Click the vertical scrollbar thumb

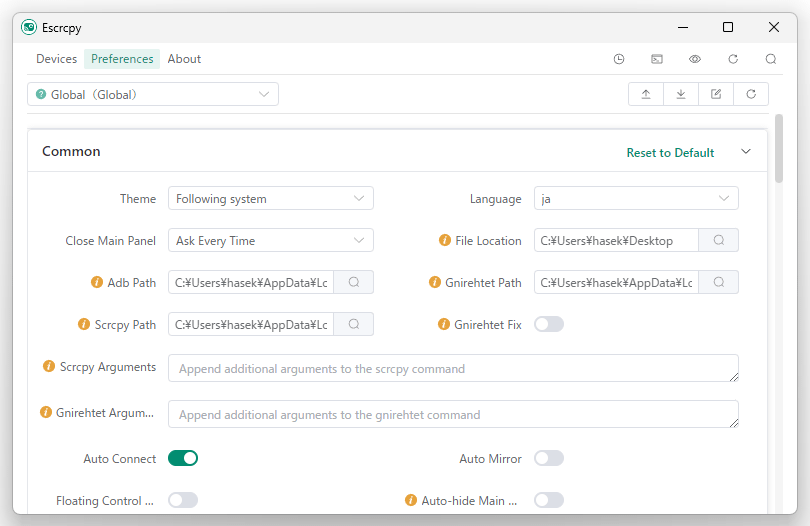[778, 148]
